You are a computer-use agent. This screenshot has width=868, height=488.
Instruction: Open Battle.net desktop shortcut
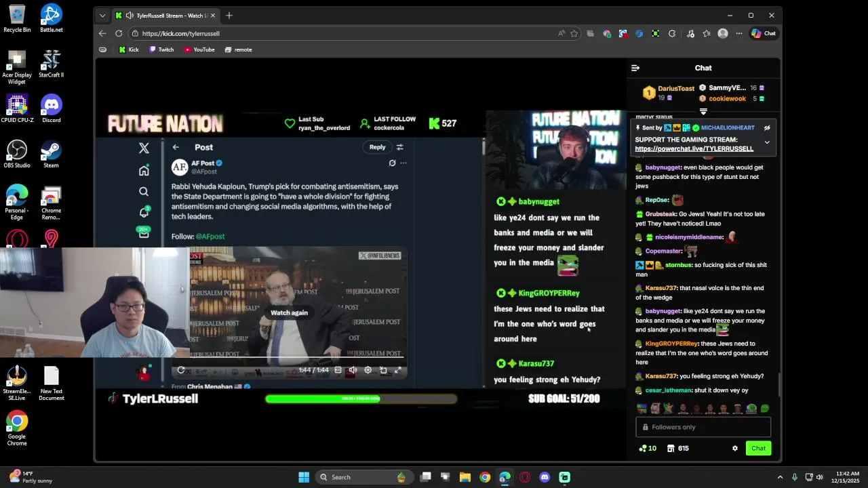pos(51,19)
